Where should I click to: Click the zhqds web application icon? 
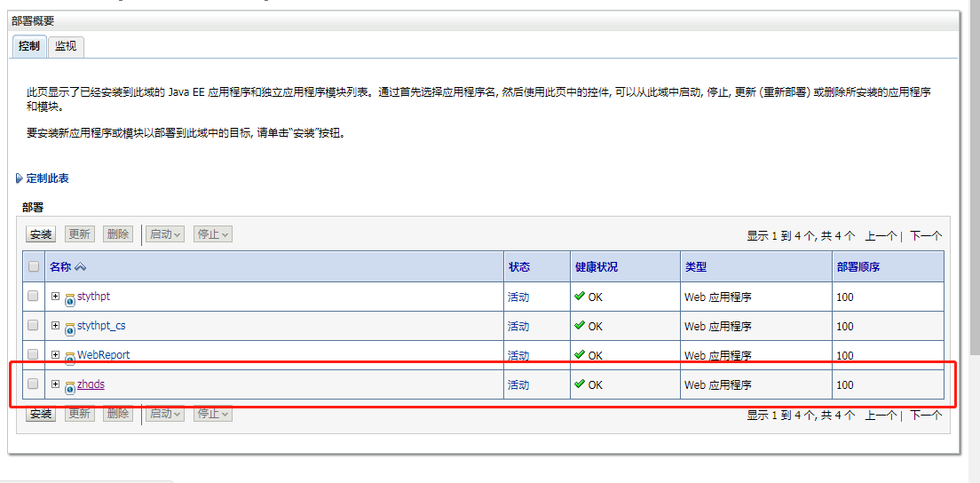tap(70, 387)
